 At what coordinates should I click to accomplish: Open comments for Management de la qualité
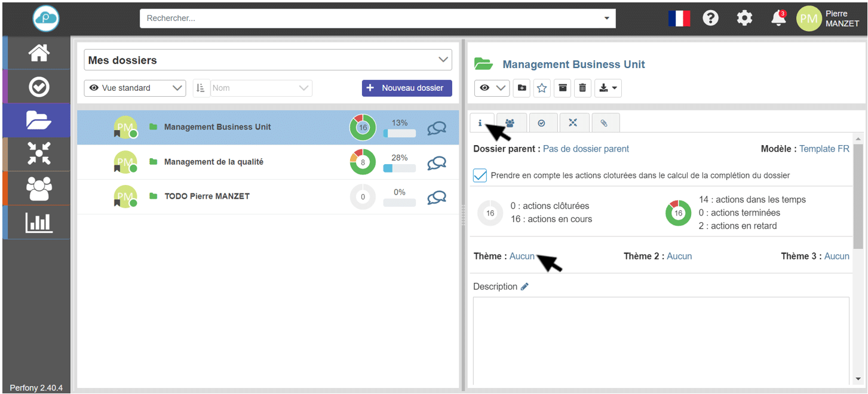tap(437, 162)
